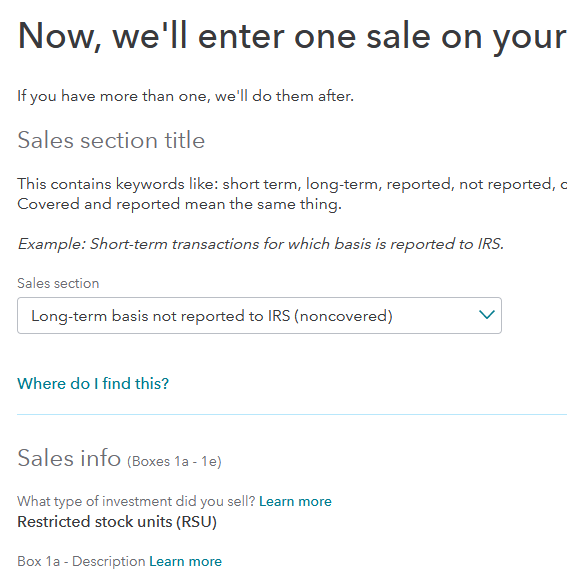Click the '(Boxes 1a - 1e)' note

(x=174, y=461)
